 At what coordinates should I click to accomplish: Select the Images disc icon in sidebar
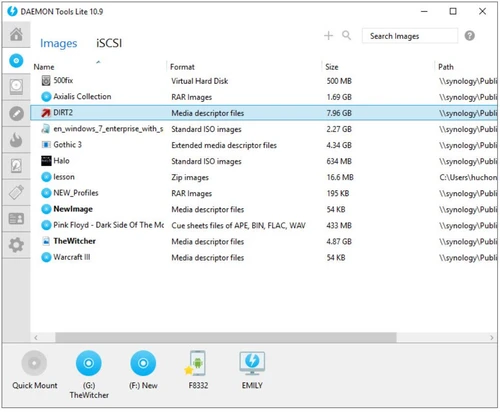(16, 61)
